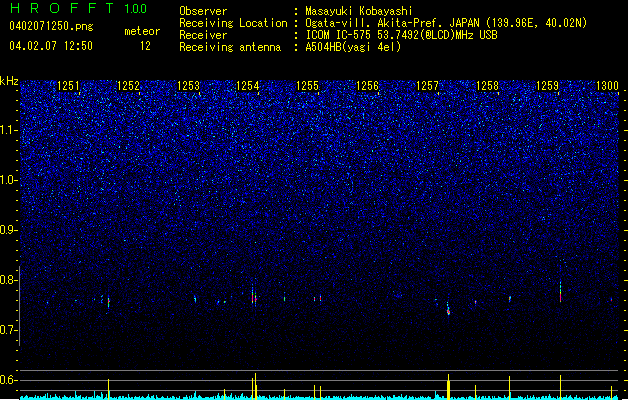Viewport: 629px width, 400px height.
Task: Click the 'Receiving antenna' field label
Action: pos(230,47)
